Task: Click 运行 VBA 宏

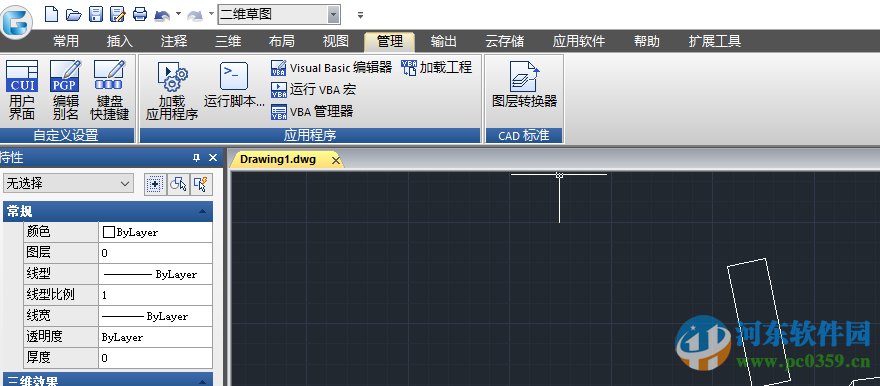Action: click(x=313, y=90)
